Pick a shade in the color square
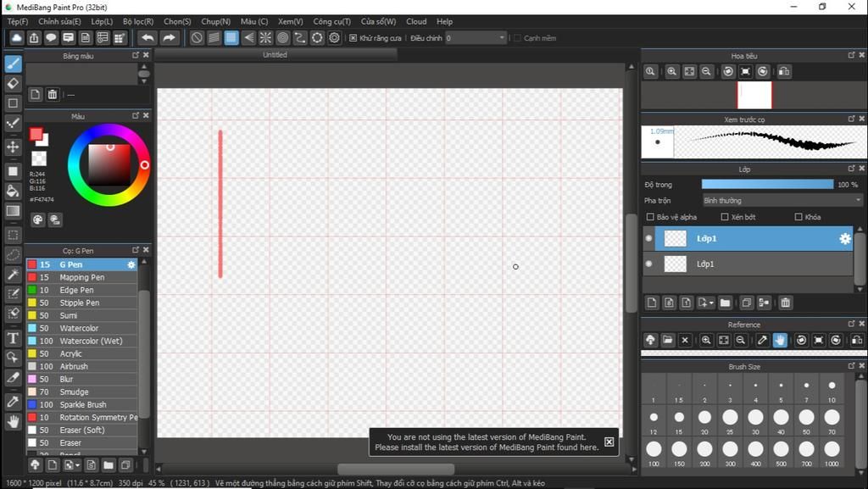The height and width of the screenshot is (489, 868). [x=109, y=164]
